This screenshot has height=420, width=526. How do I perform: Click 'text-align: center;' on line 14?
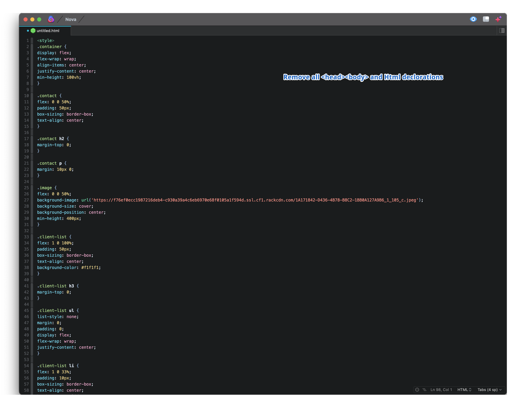point(60,120)
